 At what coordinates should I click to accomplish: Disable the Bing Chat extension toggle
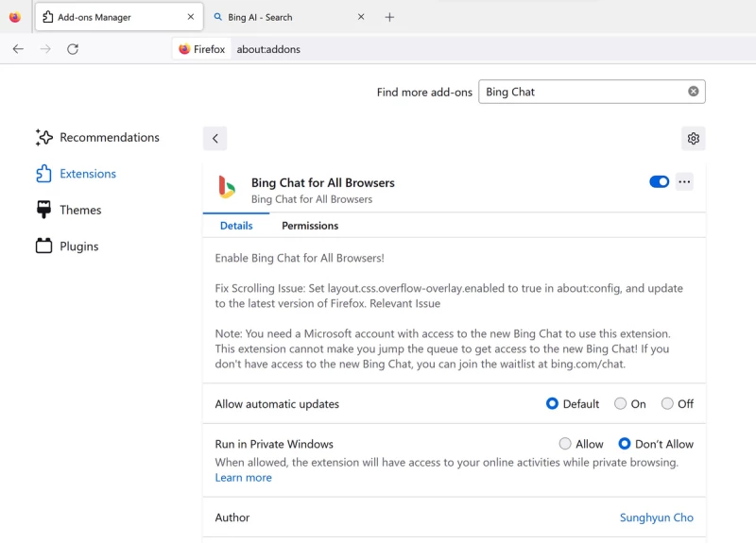(x=659, y=182)
